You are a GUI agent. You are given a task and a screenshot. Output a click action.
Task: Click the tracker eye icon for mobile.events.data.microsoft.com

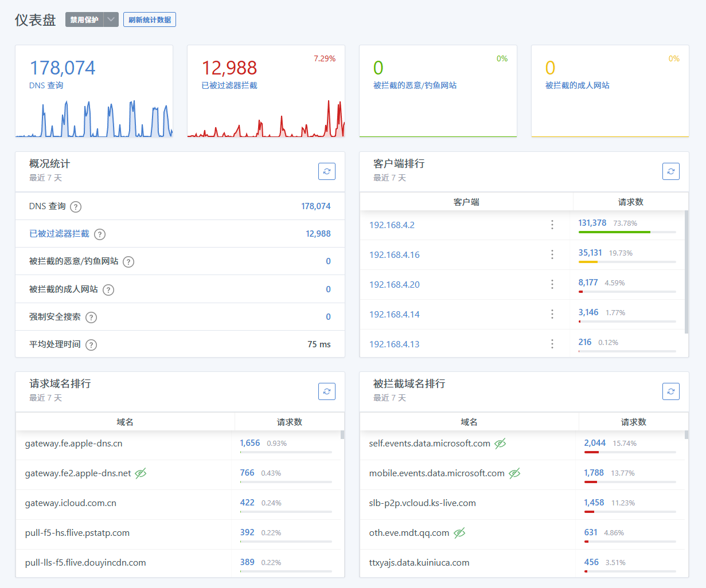point(514,473)
